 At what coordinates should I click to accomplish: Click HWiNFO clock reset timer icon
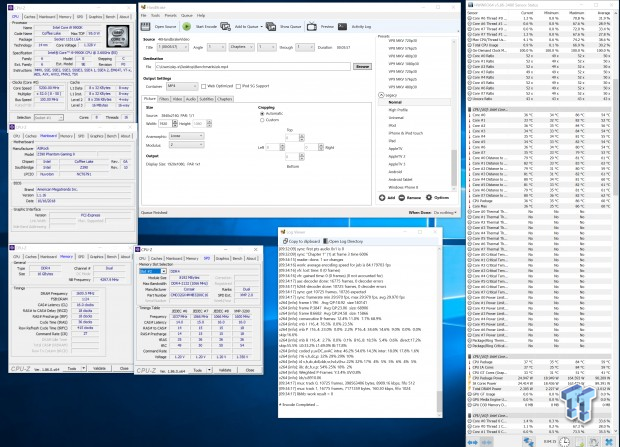tap(565, 442)
